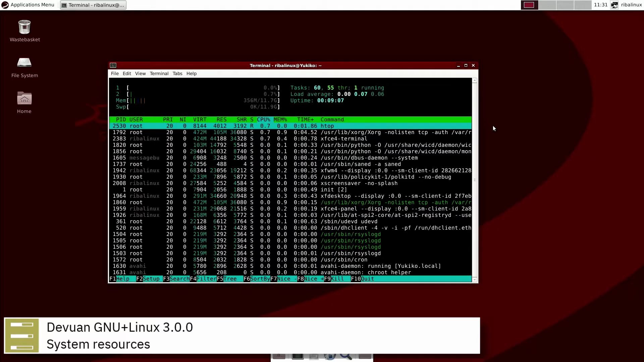This screenshot has width=644, height=362.
Task: Sort by the USER column header
Action: point(136,120)
